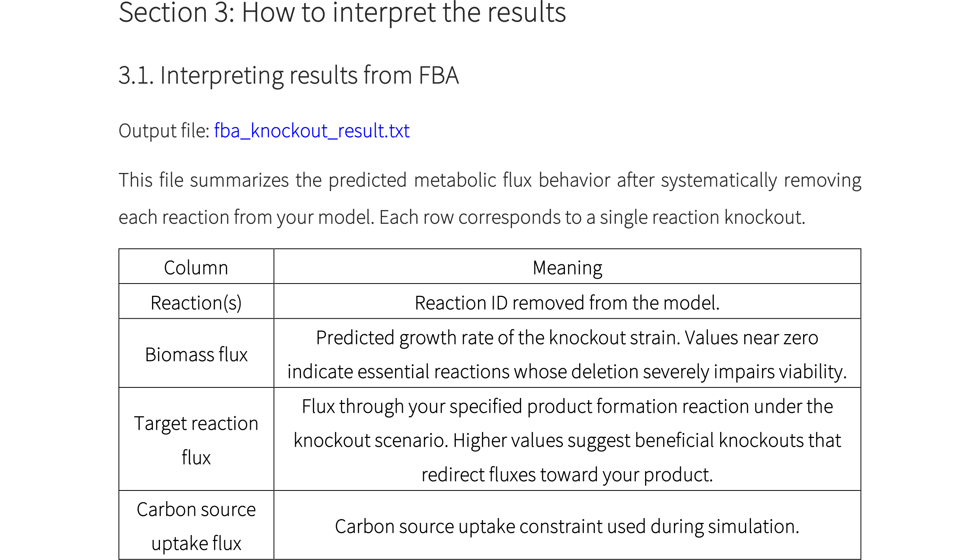Select the 'Biomass flux' table cell
Image resolution: width=980 pixels, height=560 pixels.
pos(196,354)
